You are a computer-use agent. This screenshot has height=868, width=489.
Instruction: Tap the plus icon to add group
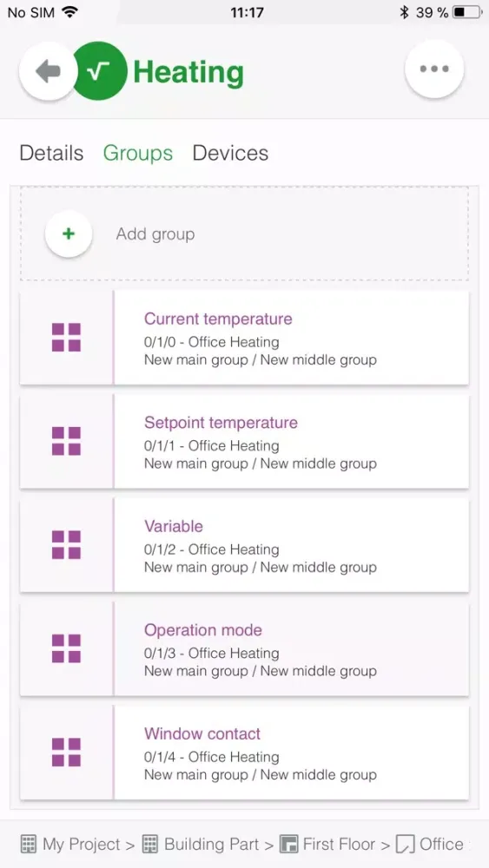pyautogui.click(x=68, y=234)
